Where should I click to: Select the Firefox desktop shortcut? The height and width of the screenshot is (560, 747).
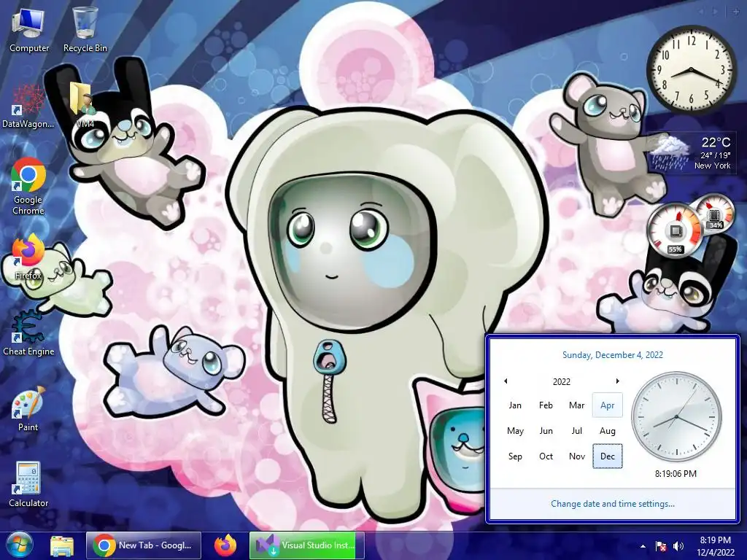point(28,257)
